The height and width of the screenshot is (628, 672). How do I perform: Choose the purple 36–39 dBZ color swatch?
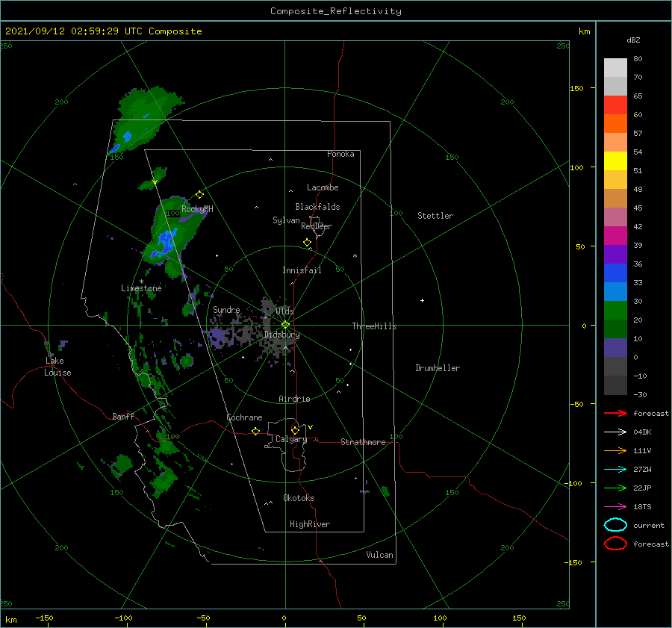(x=615, y=254)
